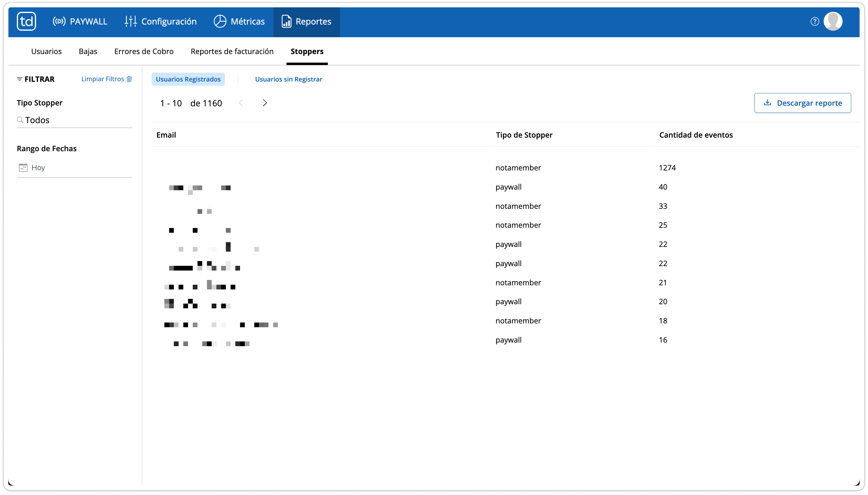Screen dimensions: 868x495
Task: Open the user avatar profile
Action: (x=833, y=22)
